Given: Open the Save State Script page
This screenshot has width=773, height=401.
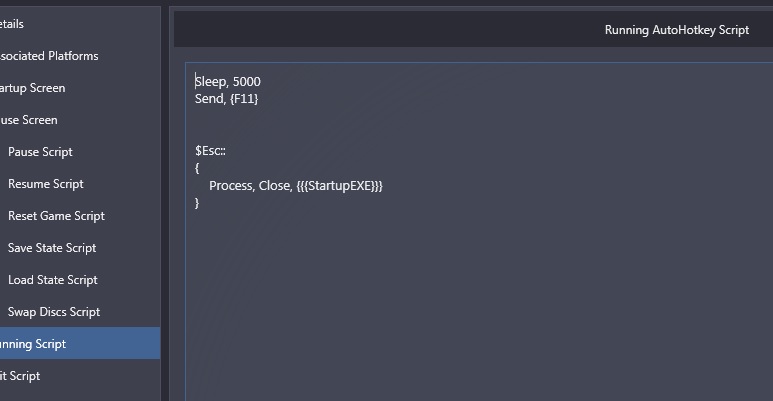Looking at the screenshot, I should coord(80,248).
